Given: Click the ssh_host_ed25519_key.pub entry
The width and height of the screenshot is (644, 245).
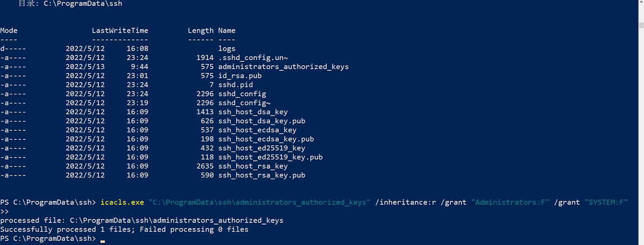Looking at the screenshot, I should tap(270, 157).
